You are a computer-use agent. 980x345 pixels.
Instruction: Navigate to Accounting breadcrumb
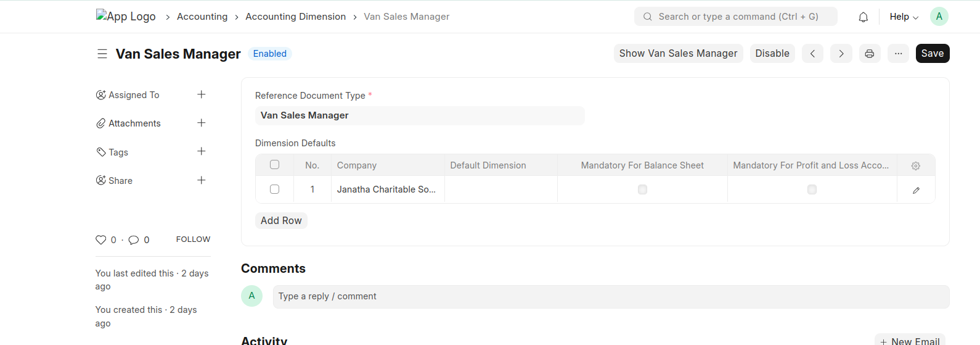[202, 17]
